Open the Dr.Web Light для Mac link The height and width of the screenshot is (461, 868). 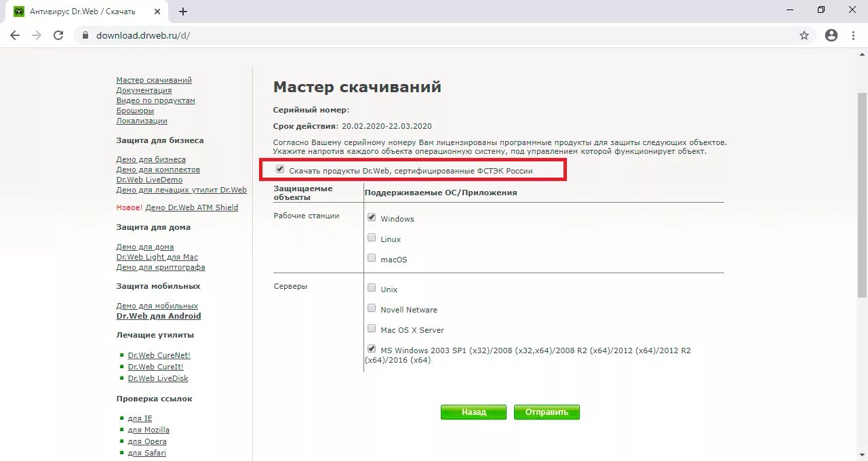(x=157, y=257)
